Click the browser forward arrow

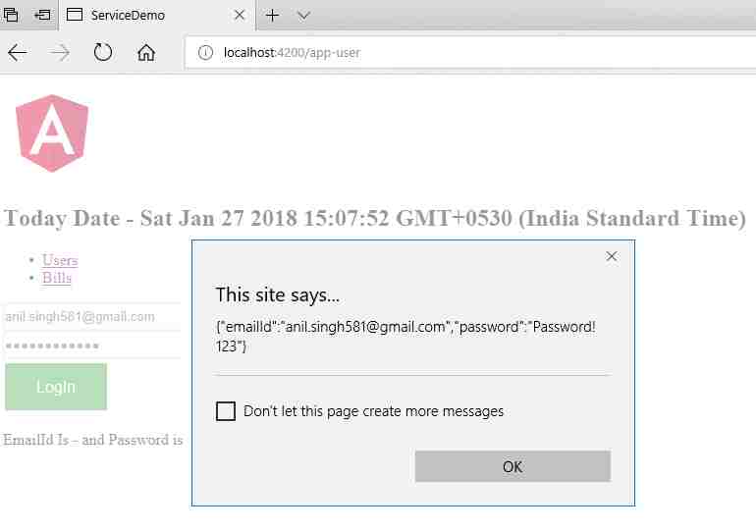(60, 53)
